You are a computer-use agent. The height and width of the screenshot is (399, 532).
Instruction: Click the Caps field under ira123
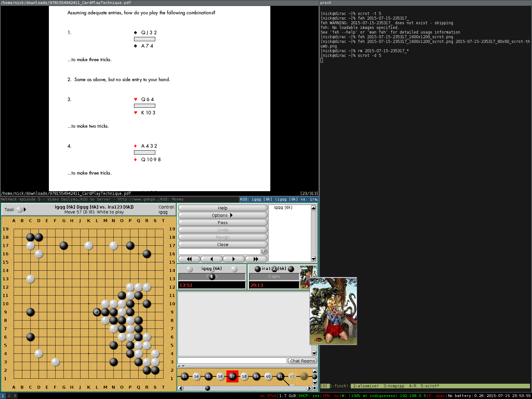point(274,276)
